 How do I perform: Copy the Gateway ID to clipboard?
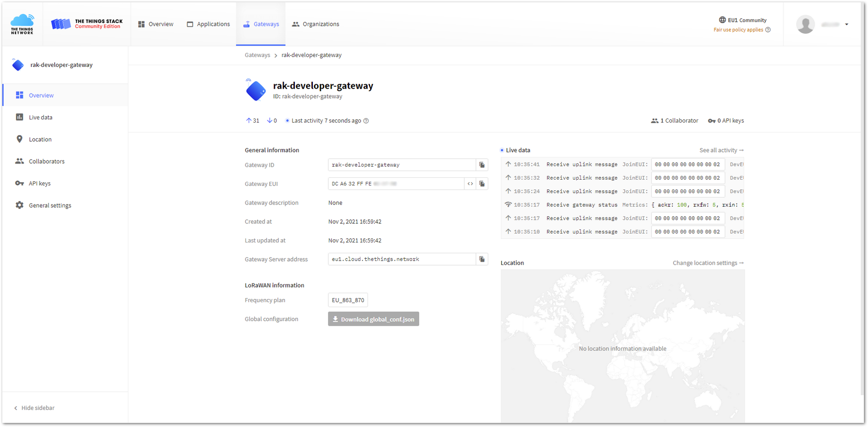pos(482,165)
